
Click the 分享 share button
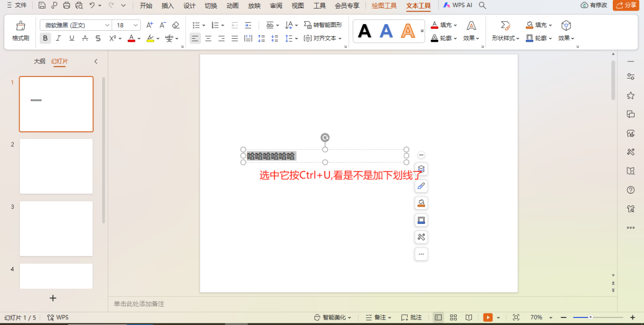625,6
